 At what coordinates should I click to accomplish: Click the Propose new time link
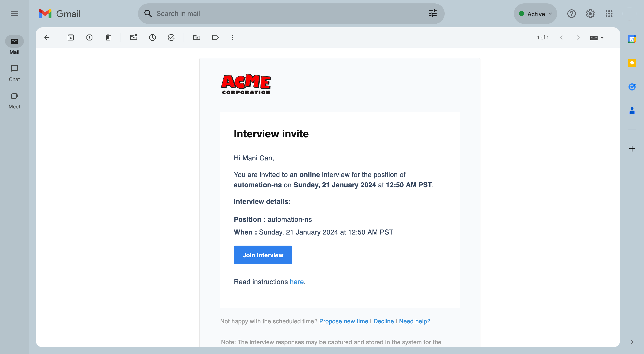[x=344, y=321]
